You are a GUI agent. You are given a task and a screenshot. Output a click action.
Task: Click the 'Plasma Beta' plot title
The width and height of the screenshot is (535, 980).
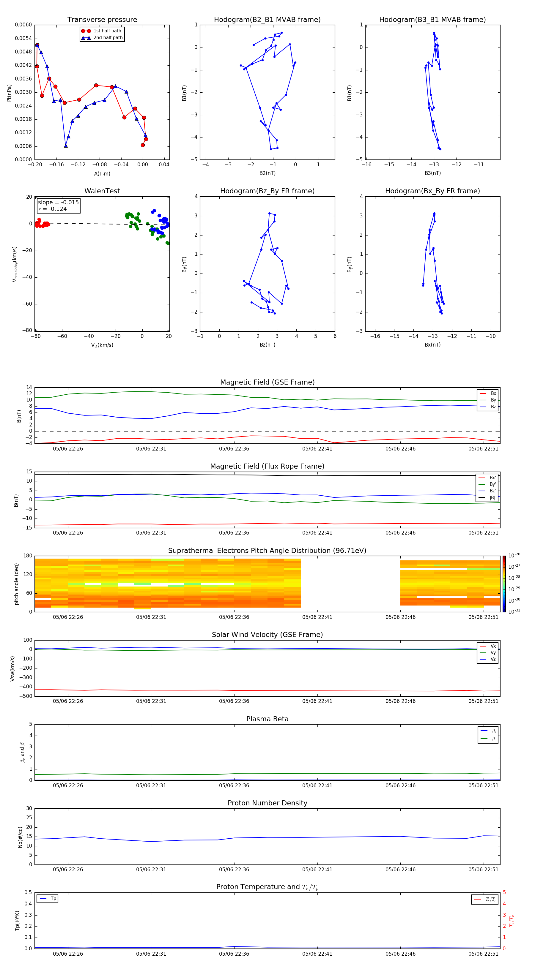(267, 719)
